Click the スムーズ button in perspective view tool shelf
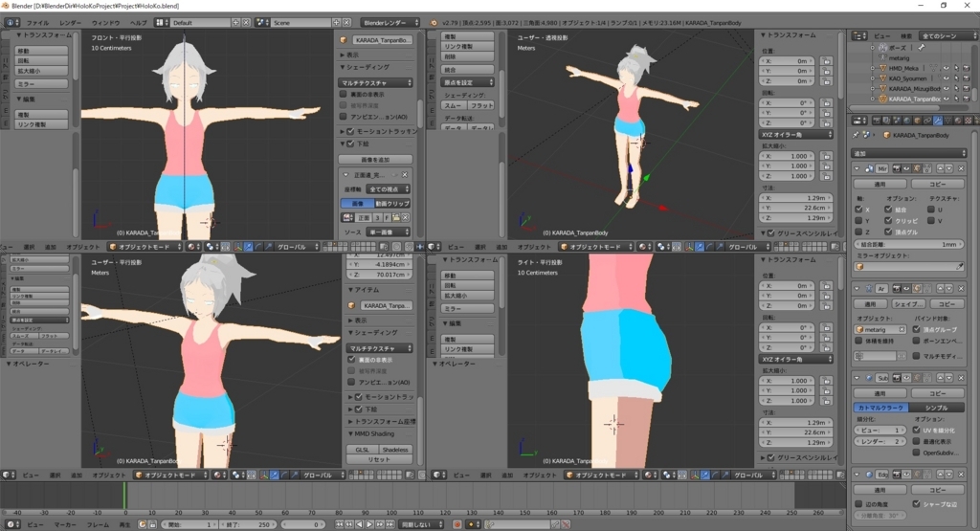Screen dimensions: 980x531 pos(453,105)
